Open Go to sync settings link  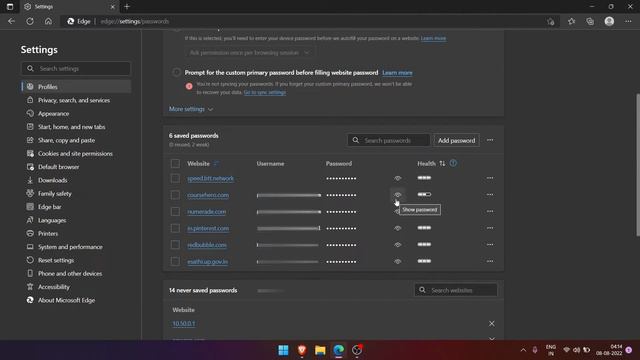click(264, 92)
